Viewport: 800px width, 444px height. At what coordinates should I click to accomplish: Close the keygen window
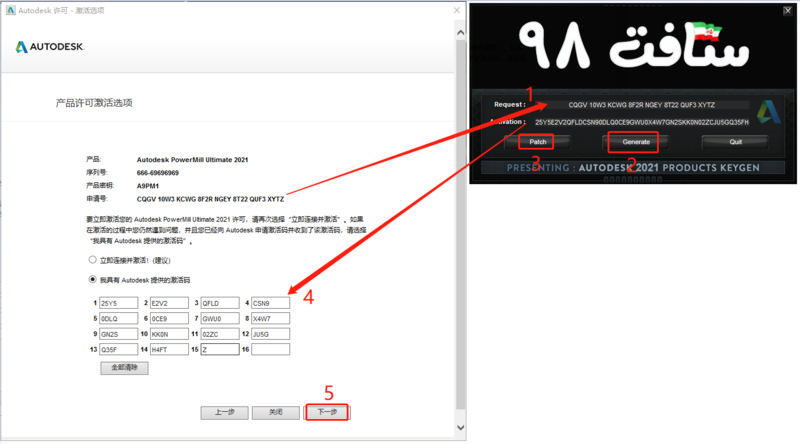pyautogui.click(x=787, y=10)
